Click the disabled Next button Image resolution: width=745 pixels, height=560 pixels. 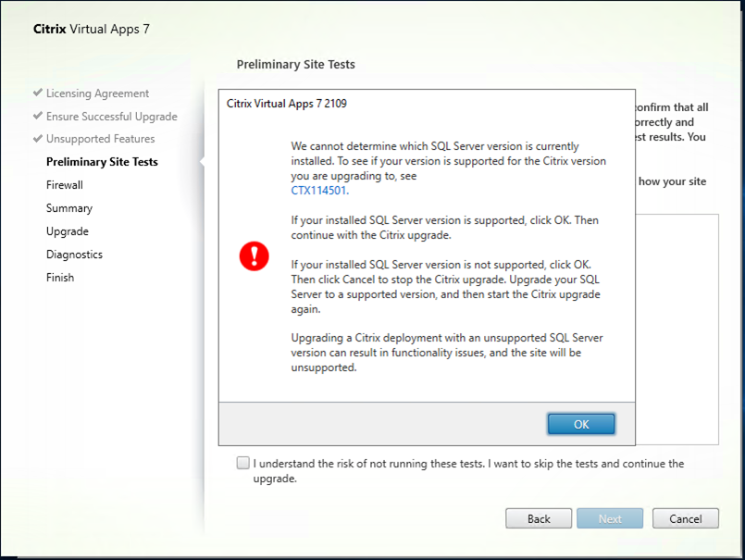610,518
